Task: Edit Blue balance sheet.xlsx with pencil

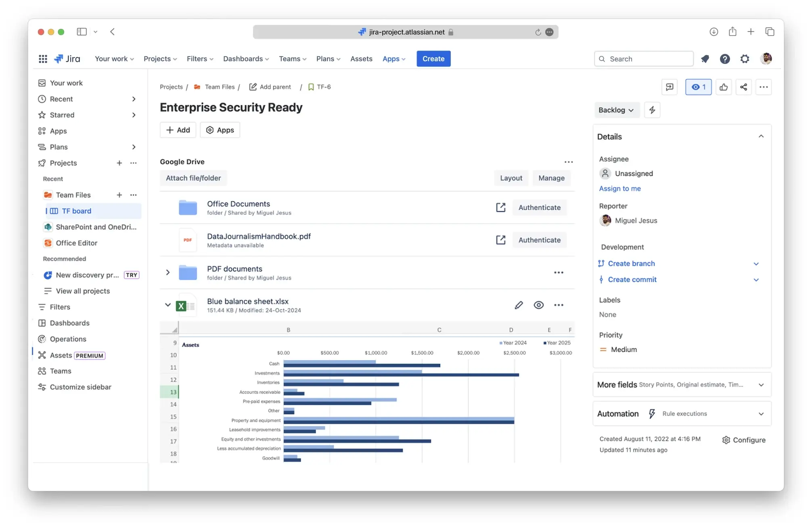Action: point(519,305)
